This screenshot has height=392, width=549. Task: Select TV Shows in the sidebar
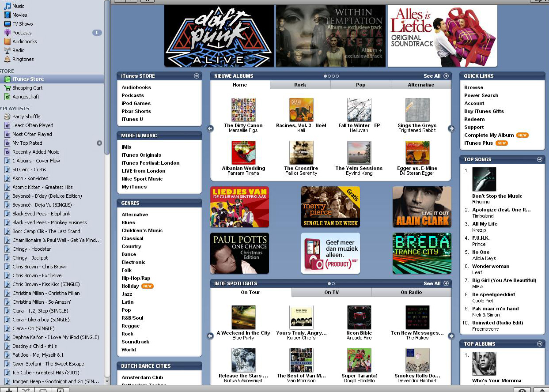pos(23,24)
